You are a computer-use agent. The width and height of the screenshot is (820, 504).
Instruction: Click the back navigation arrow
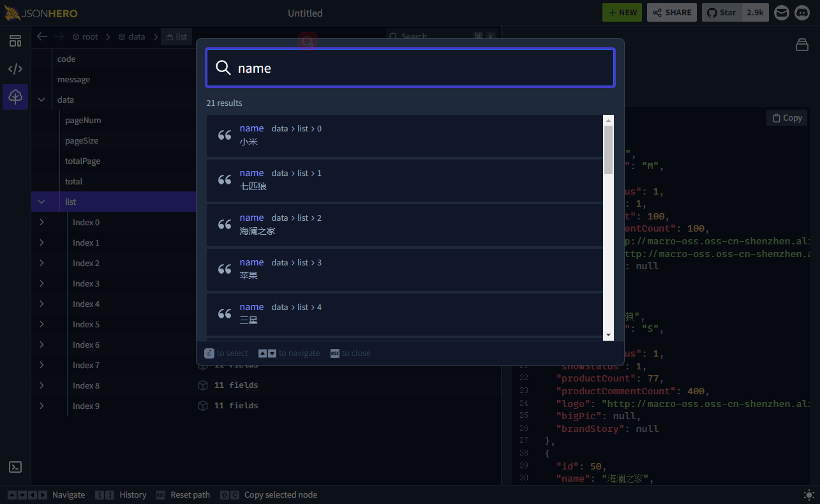click(x=42, y=36)
